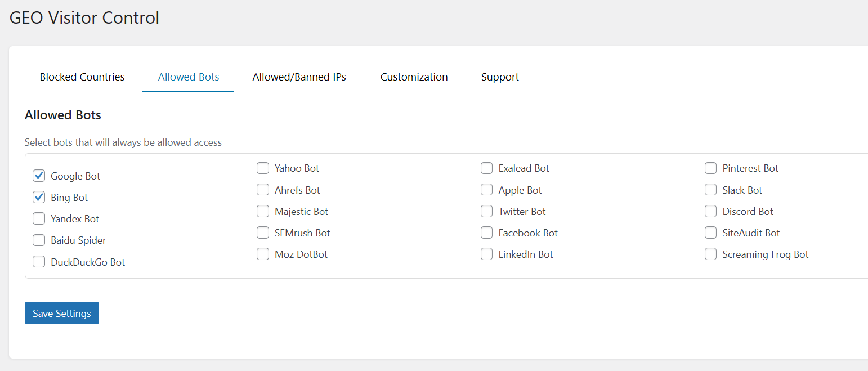
Task: Select the Allowed Bots tab
Action: pyautogui.click(x=189, y=77)
